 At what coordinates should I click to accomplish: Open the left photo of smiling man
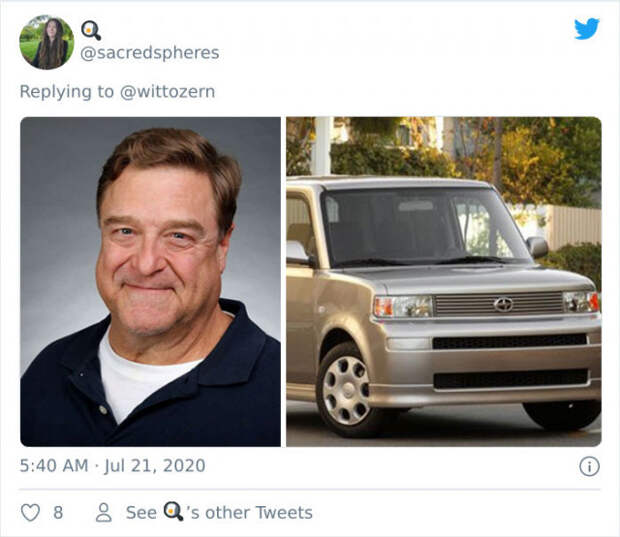tap(151, 282)
